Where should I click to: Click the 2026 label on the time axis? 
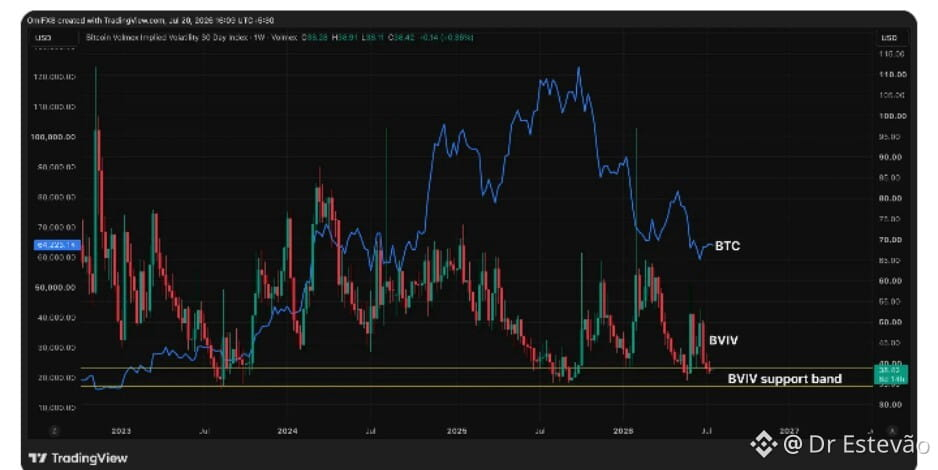click(623, 431)
